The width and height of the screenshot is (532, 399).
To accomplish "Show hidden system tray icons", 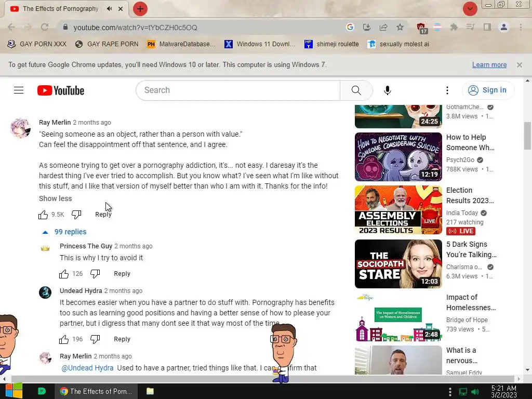I will coord(450,392).
